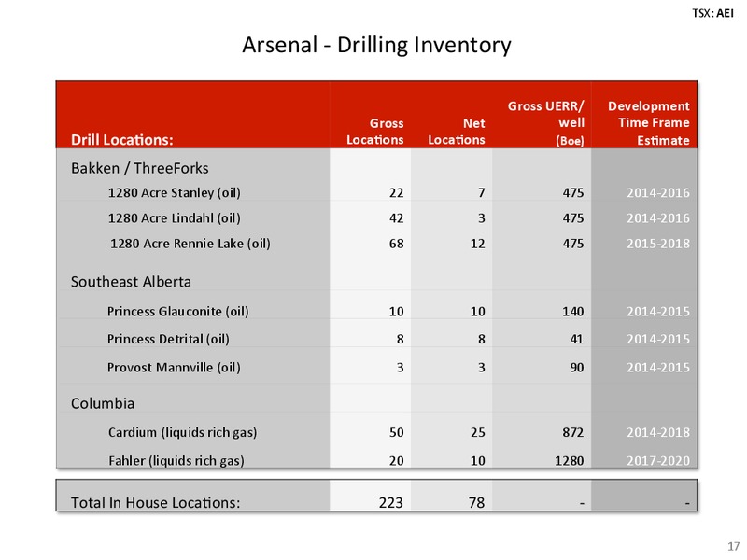Select the 'Net Locations' column header

point(457,132)
